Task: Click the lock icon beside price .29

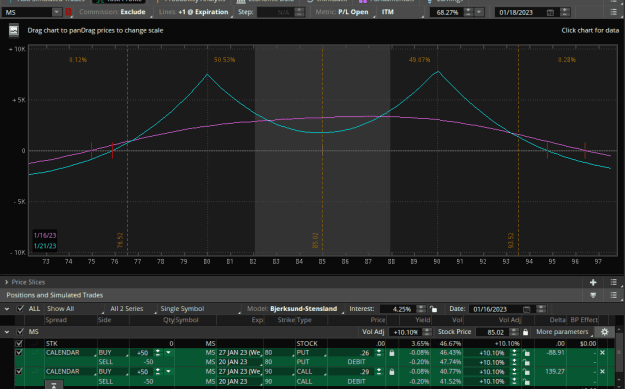Action: tap(392, 372)
